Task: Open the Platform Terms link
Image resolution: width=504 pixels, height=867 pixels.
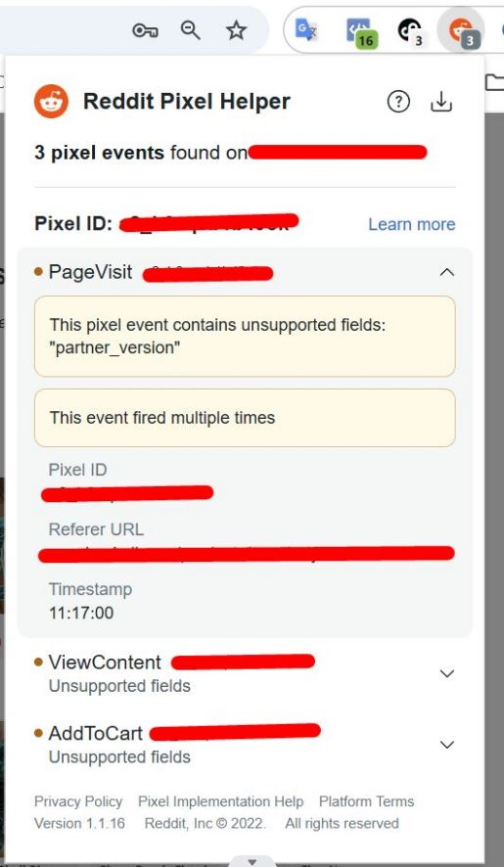Action: click(x=366, y=801)
